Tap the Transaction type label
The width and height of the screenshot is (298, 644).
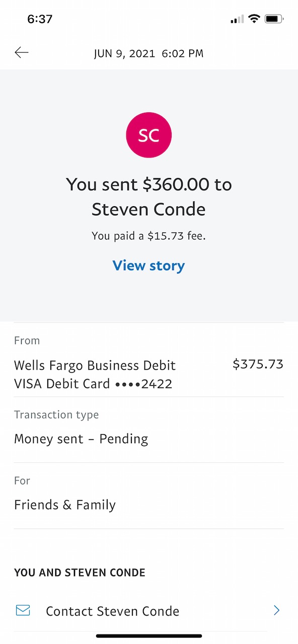(x=56, y=415)
